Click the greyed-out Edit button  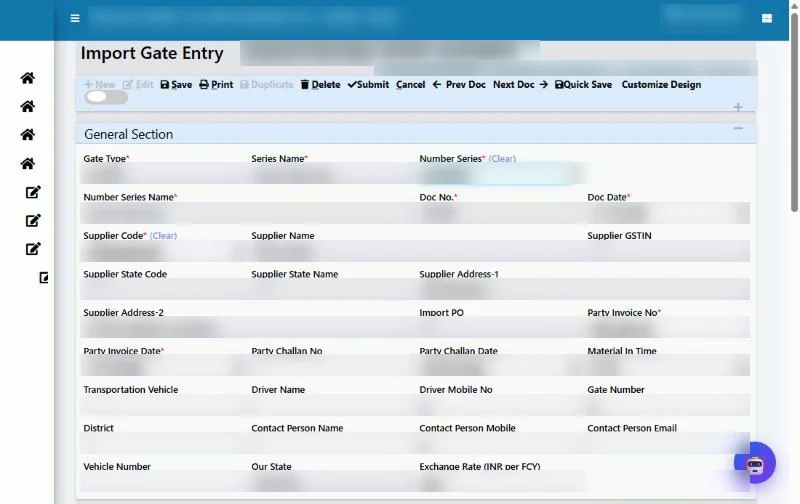point(138,85)
